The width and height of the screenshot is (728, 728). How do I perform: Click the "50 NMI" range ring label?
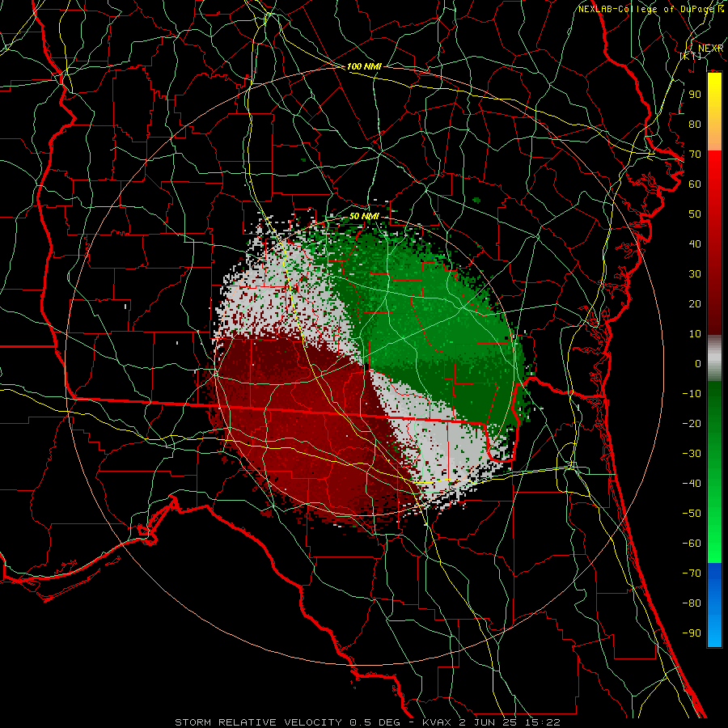364,216
